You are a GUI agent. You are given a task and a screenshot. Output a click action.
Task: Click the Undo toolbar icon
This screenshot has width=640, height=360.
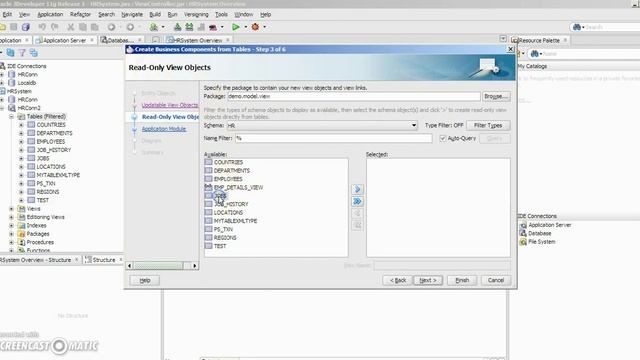point(42,27)
